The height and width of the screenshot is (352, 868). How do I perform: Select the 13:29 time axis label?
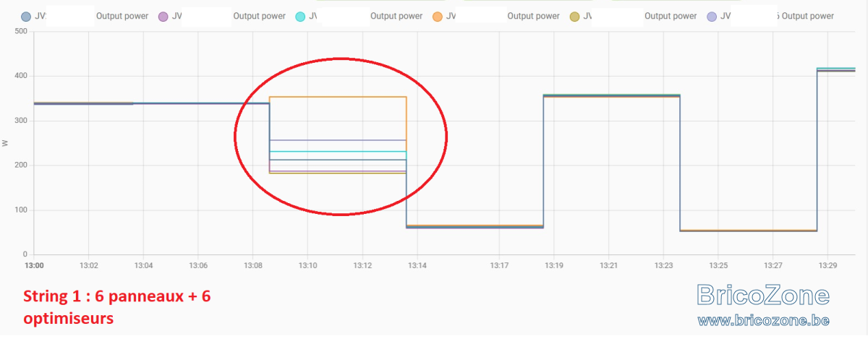pyautogui.click(x=828, y=266)
